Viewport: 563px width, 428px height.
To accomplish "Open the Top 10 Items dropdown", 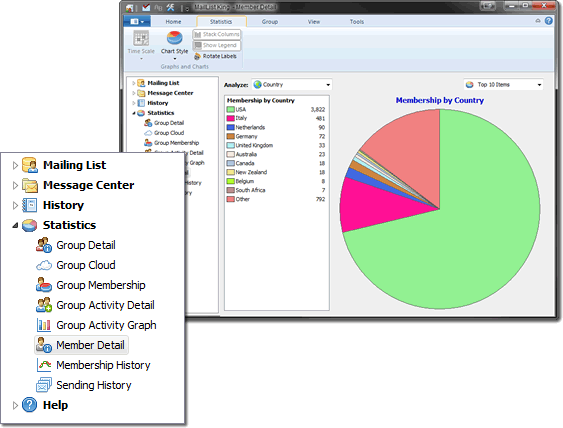I will click(x=503, y=85).
